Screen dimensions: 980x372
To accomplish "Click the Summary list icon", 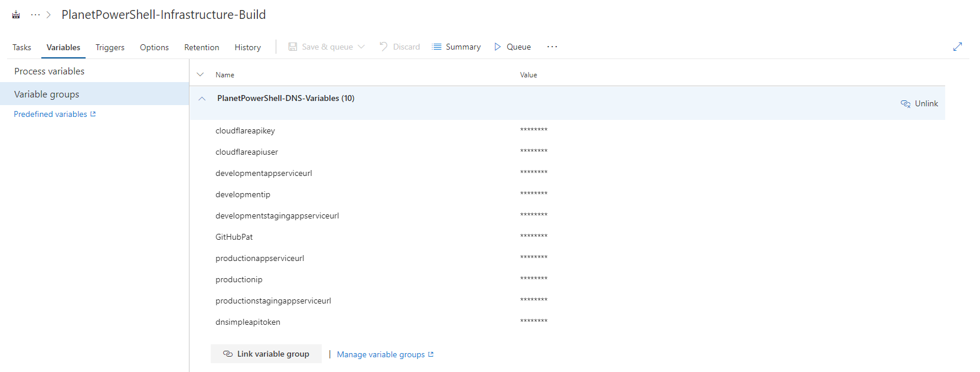I will [x=437, y=47].
